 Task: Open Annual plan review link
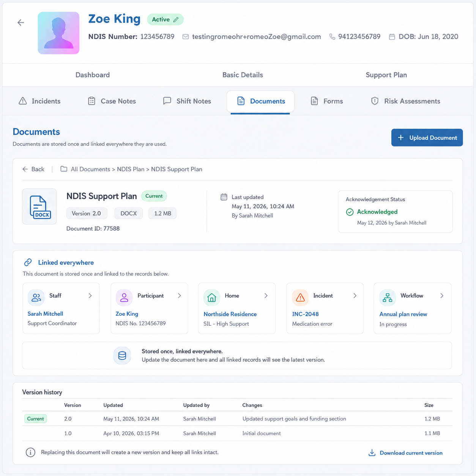pos(403,314)
